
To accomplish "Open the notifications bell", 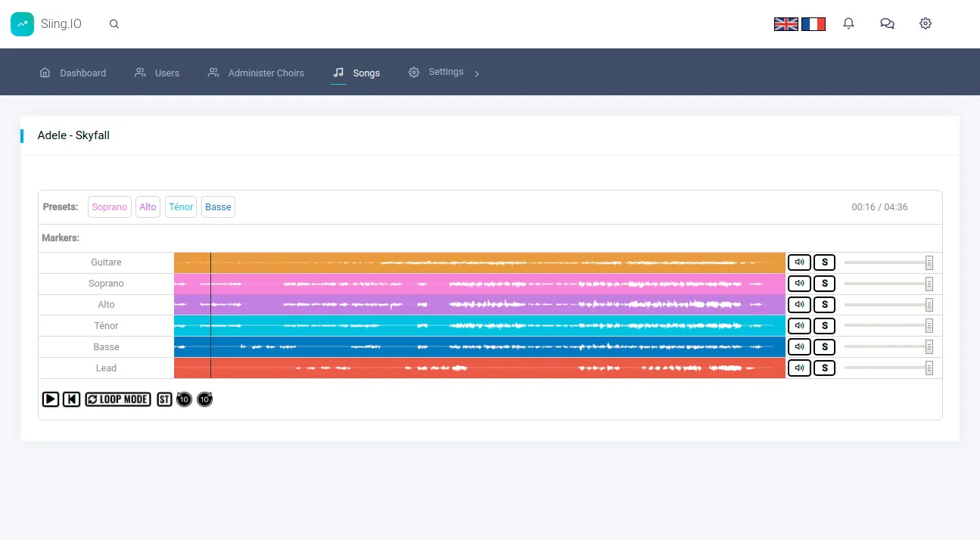I will coord(848,23).
